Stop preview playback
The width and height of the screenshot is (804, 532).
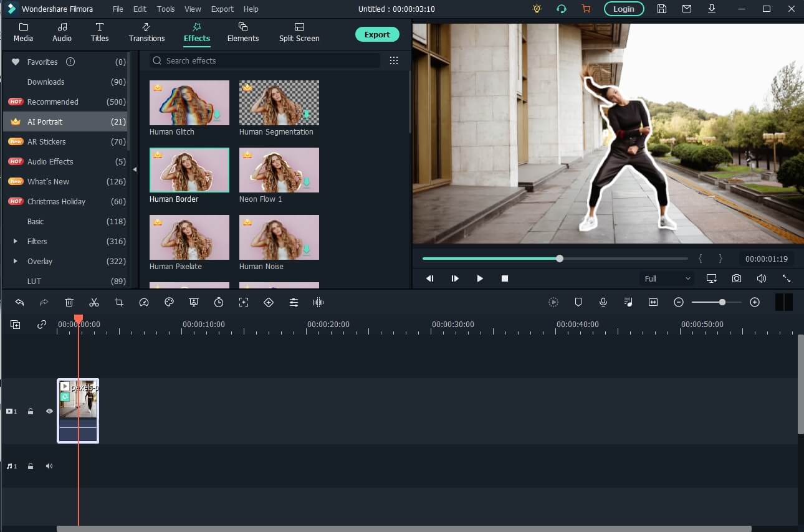pos(505,278)
